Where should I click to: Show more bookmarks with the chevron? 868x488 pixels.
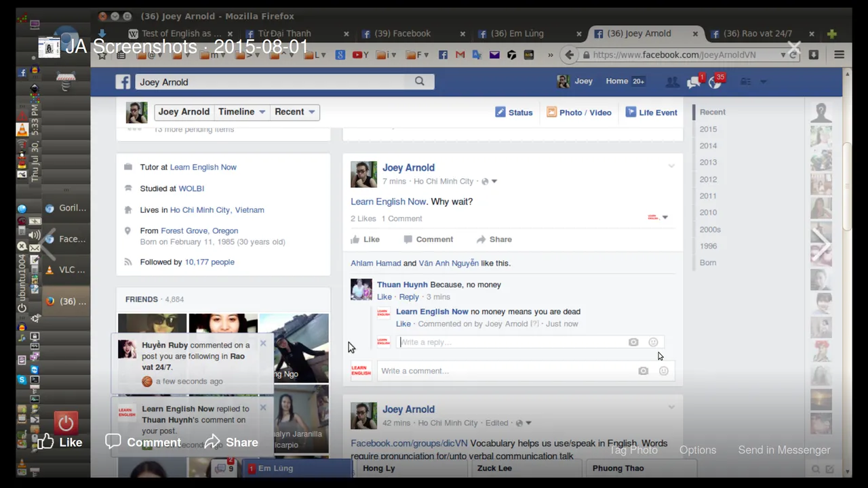point(550,55)
